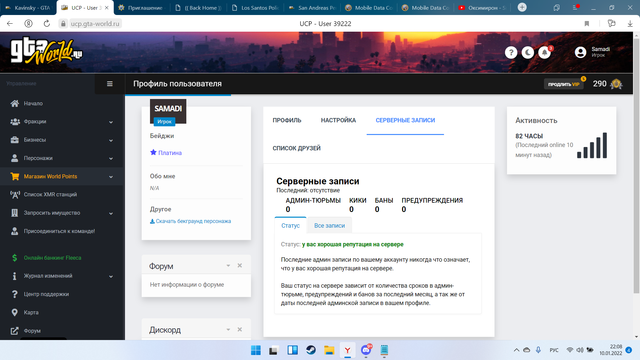Expand the Магазин World Points menu
The height and width of the screenshot is (360, 640).
tap(62, 176)
